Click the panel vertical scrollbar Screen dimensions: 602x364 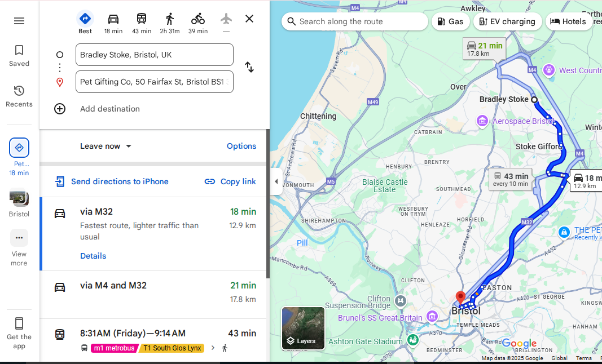[x=268, y=203]
